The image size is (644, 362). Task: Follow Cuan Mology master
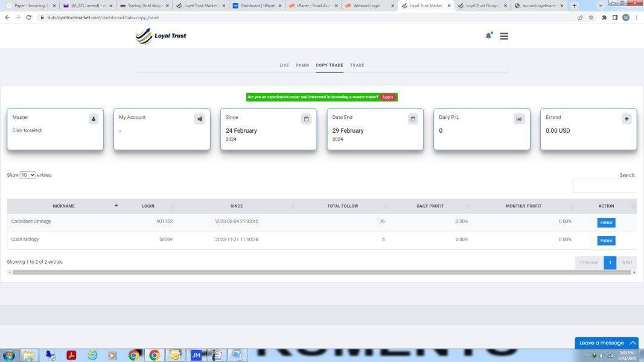606,241
